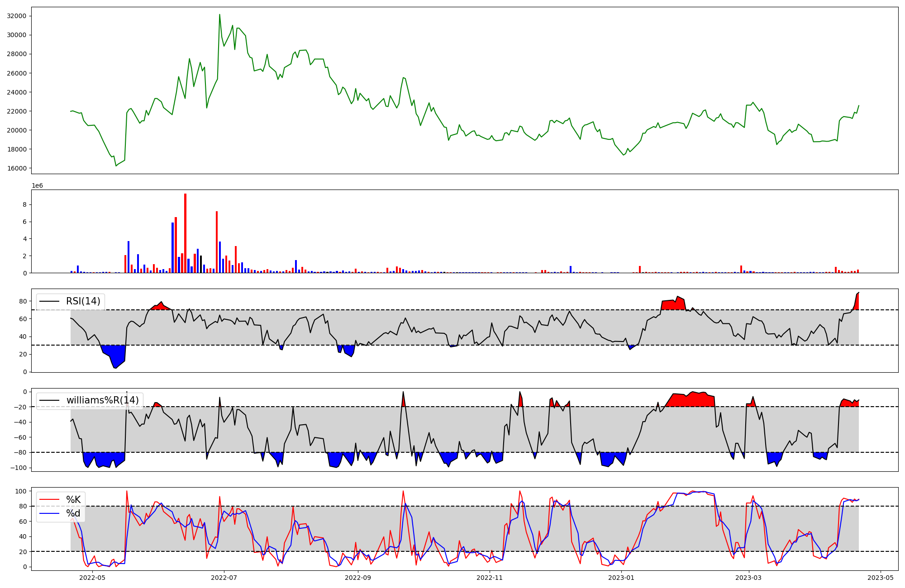Viewport: 905px width, 588px height.
Task: Click the tallest red volume bar
Action: click(x=185, y=233)
